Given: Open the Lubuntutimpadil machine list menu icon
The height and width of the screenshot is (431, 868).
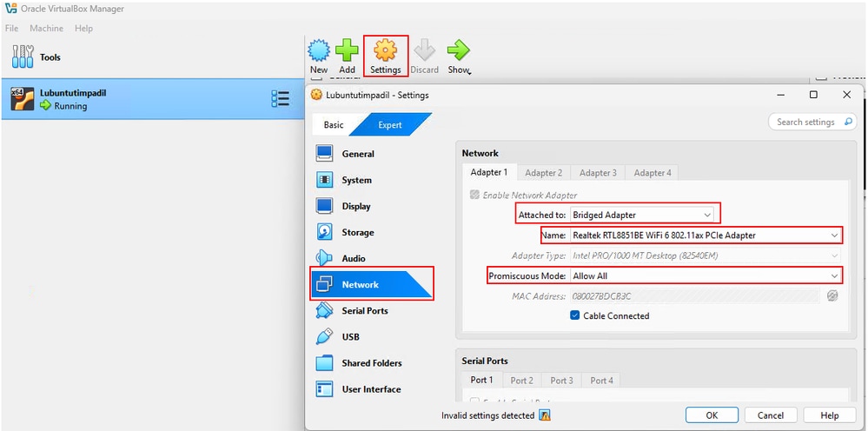Looking at the screenshot, I should [280, 98].
